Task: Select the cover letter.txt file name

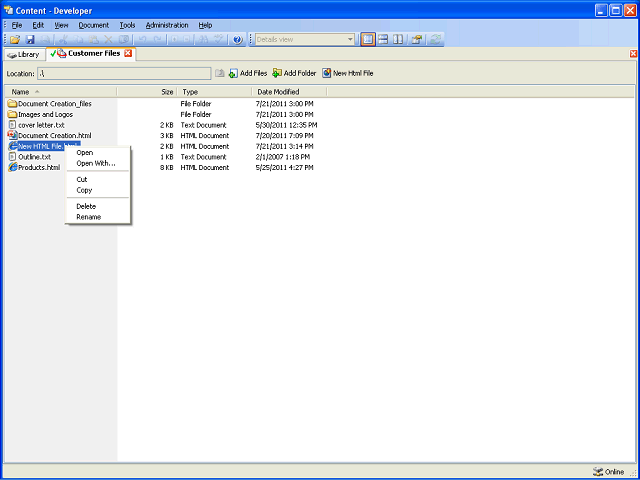Action: pos(41,125)
